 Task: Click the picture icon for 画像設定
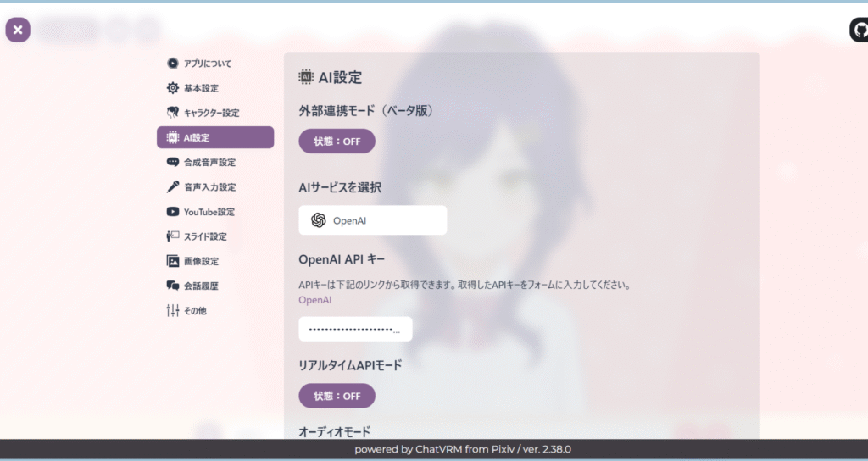(173, 261)
